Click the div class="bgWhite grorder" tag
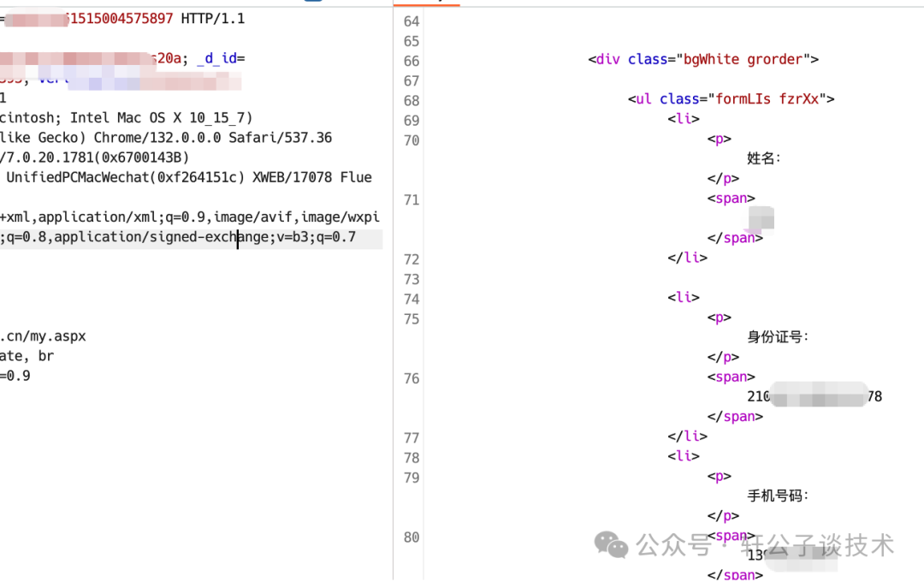This screenshot has height=582, width=924. coord(703,60)
